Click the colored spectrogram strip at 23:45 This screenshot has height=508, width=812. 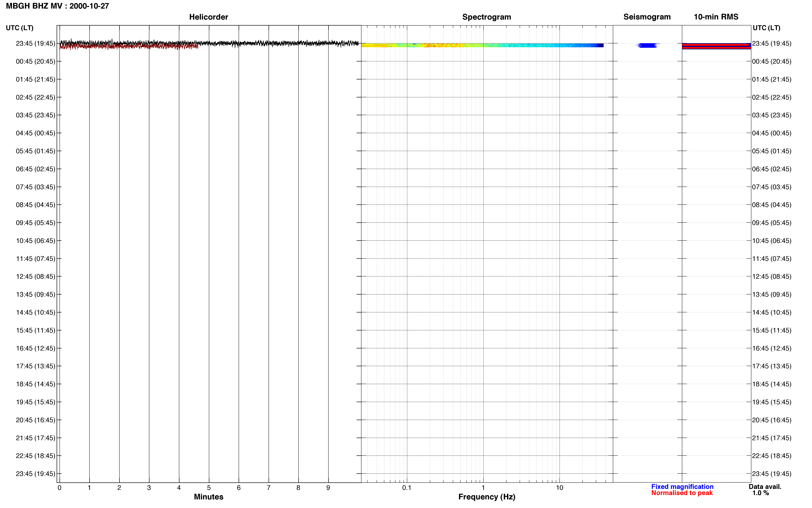(x=482, y=45)
